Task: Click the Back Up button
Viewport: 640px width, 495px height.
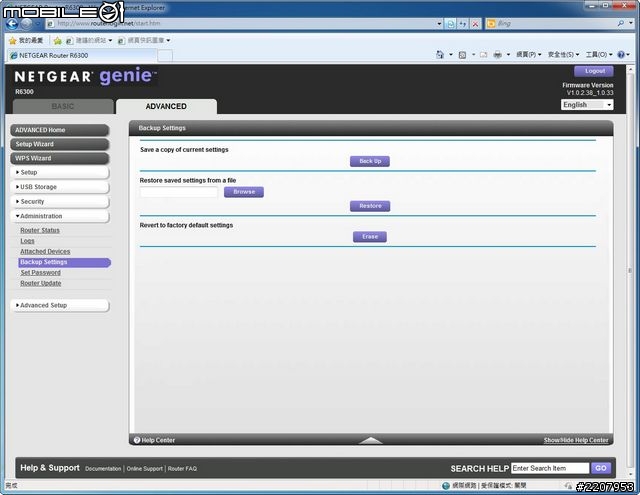Action: point(370,161)
